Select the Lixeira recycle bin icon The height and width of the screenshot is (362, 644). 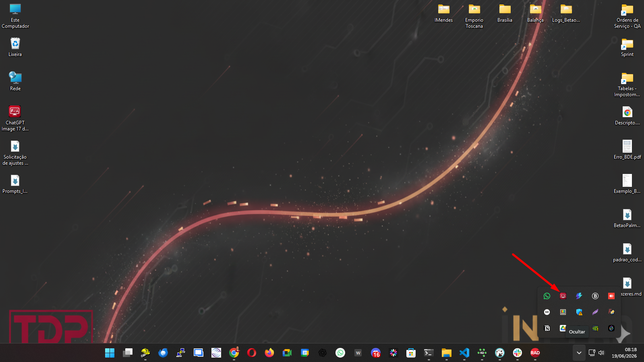[x=15, y=47]
